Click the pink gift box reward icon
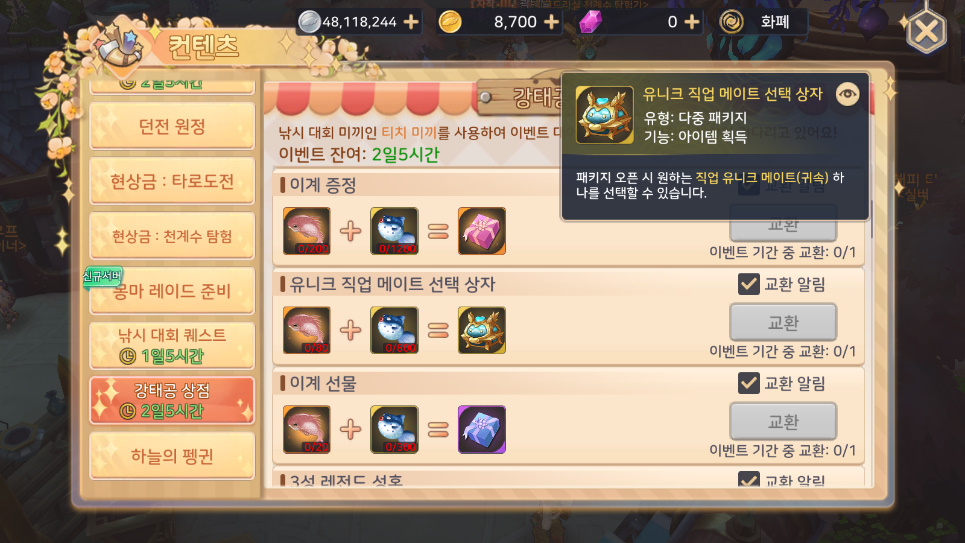The width and height of the screenshot is (965, 543). [482, 231]
